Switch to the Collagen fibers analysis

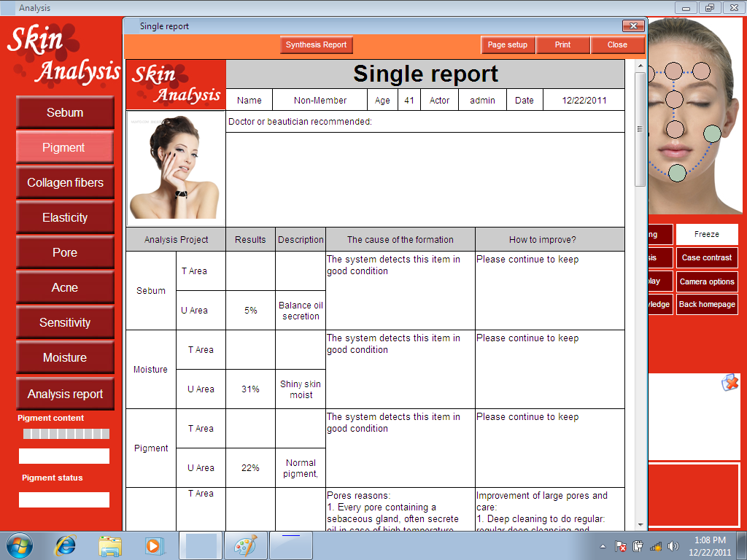coord(65,183)
